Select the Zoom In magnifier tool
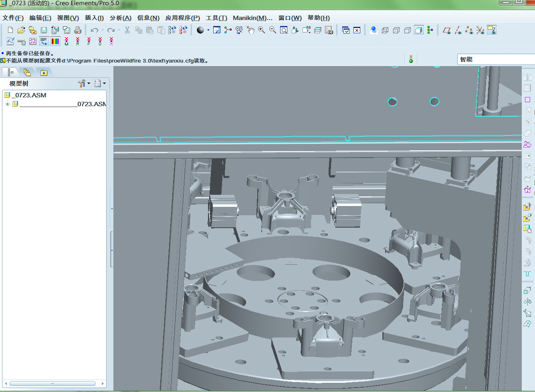 [262, 30]
